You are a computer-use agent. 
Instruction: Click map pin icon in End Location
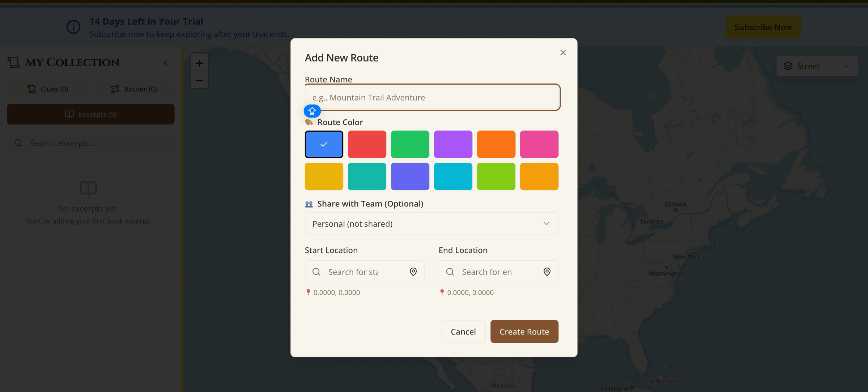click(x=547, y=272)
